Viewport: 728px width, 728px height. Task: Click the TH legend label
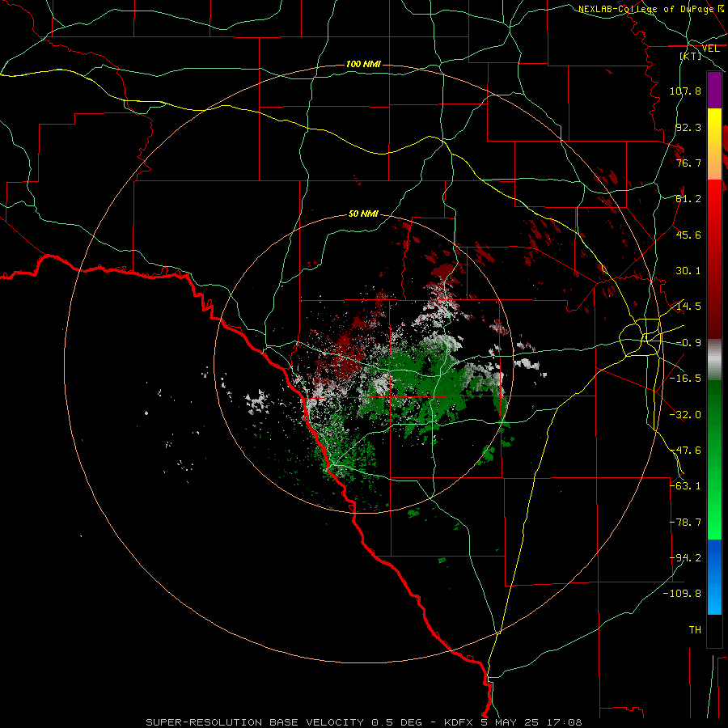click(695, 630)
